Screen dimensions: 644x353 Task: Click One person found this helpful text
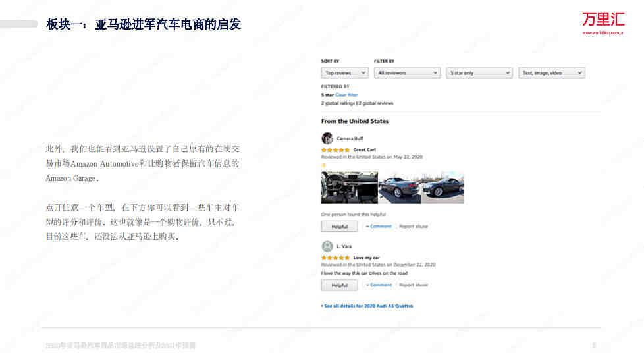pos(353,214)
